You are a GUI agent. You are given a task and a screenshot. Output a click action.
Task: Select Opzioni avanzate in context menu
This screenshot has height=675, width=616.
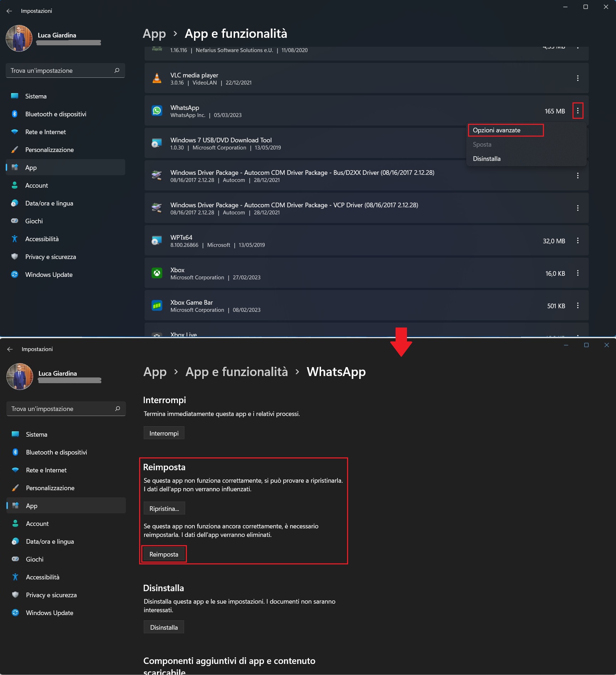point(497,130)
